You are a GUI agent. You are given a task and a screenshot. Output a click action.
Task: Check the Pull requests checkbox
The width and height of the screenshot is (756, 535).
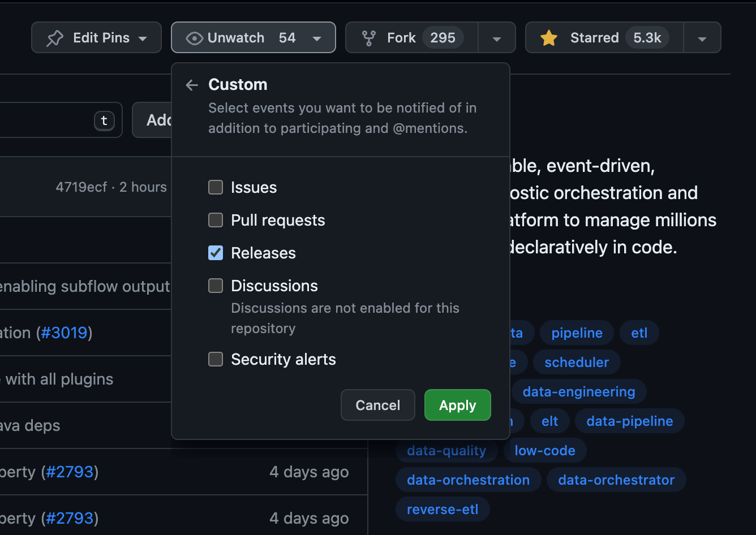(x=216, y=220)
